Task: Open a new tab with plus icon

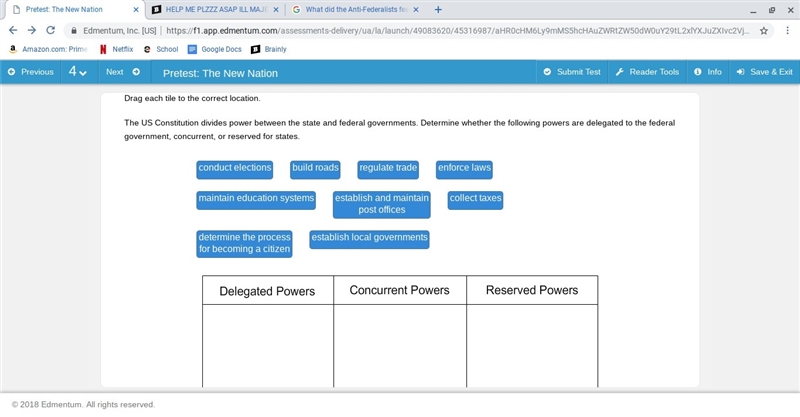Action: pyautogui.click(x=438, y=9)
